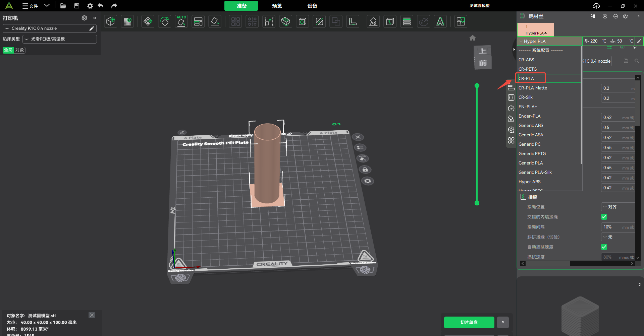Screen dimensions: 644x336
Task: Open filament panel settings gear
Action: pyautogui.click(x=626, y=16)
